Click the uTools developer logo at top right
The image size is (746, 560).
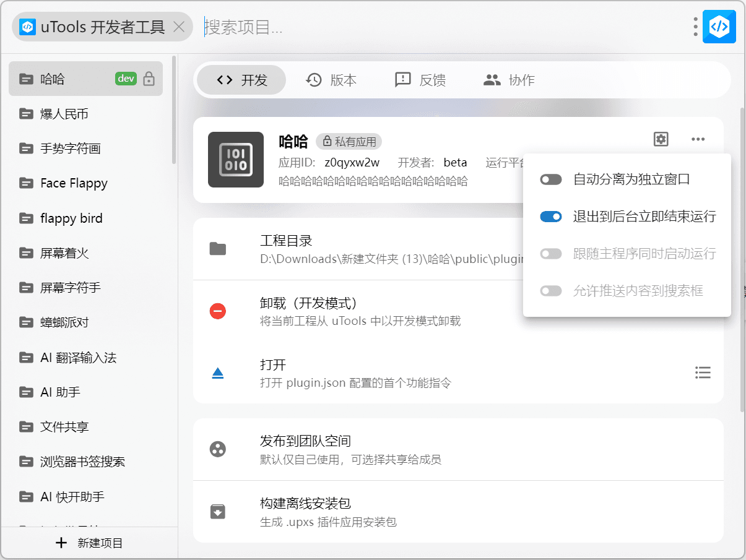pos(719,27)
